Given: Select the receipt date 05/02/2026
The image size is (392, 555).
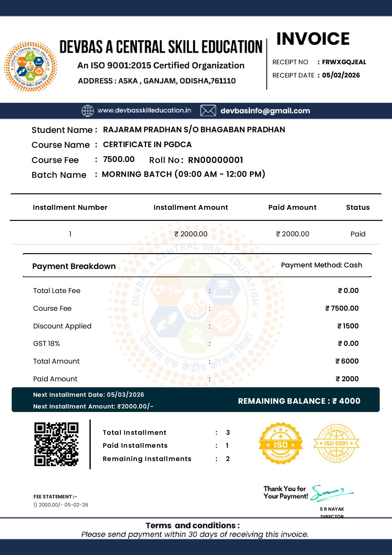Looking at the screenshot, I should pyautogui.click(x=341, y=75).
